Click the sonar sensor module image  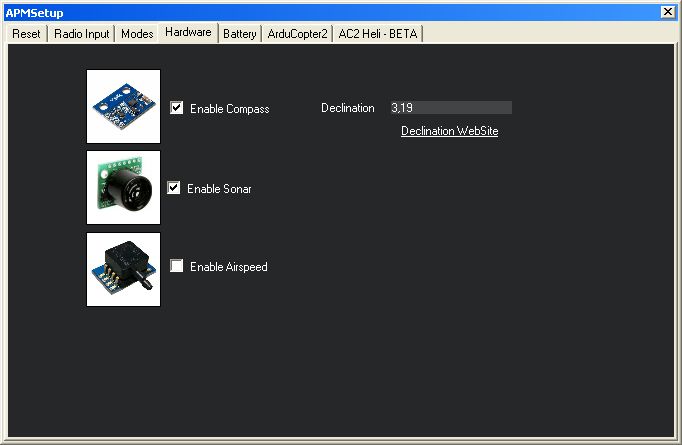click(x=124, y=187)
